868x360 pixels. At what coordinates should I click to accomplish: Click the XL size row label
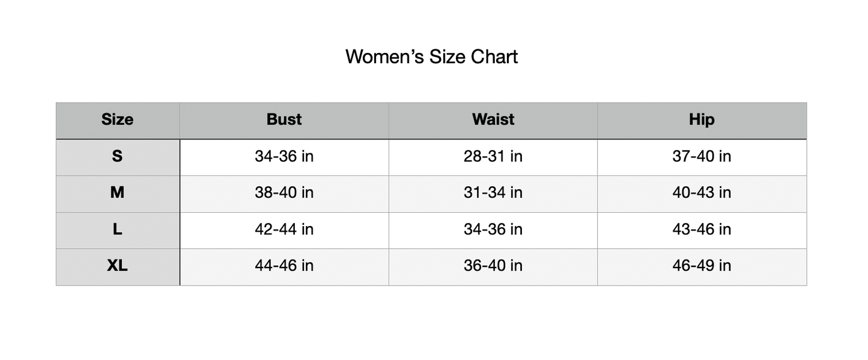[117, 266]
